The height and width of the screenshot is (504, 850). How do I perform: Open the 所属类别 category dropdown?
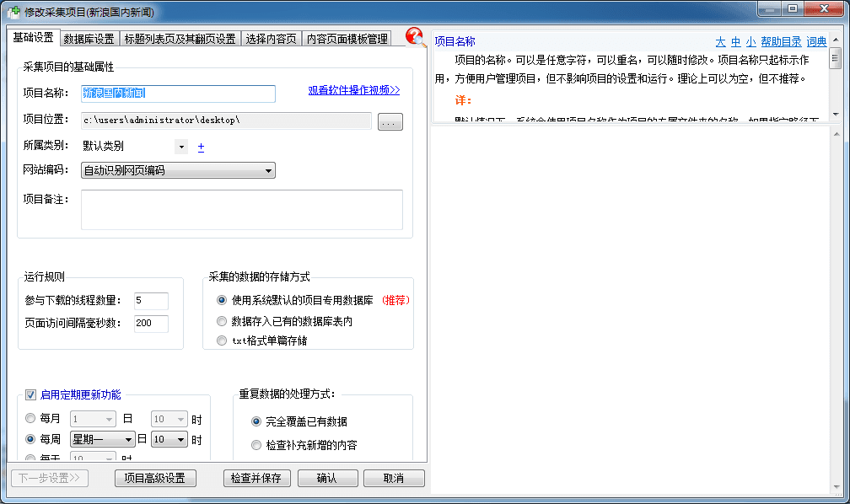pyautogui.click(x=181, y=147)
